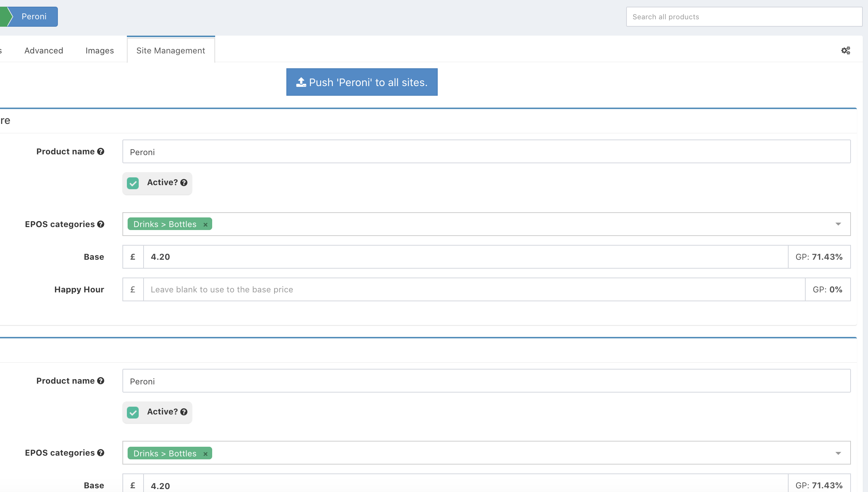This screenshot has width=868, height=492.
Task: Push 'Peroni' to all sites
Action: pos(362,82)
